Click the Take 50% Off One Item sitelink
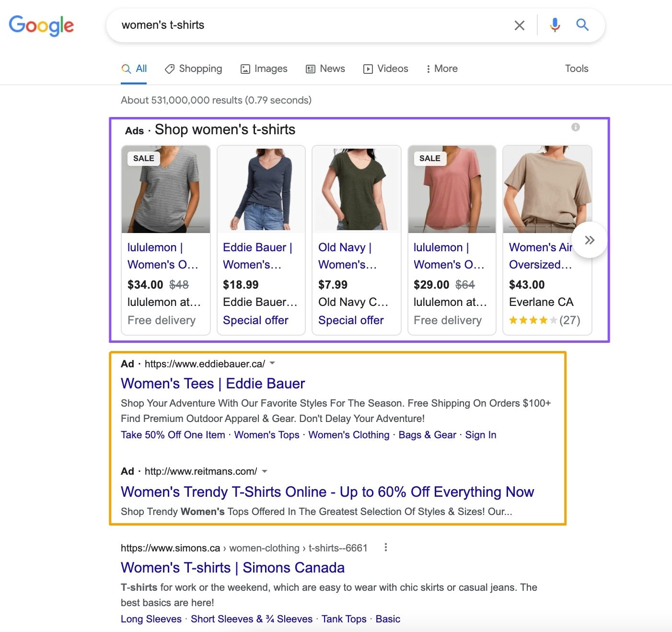This screenshot has width=672, height=632. pyautogui.click(x=172, y=435)
